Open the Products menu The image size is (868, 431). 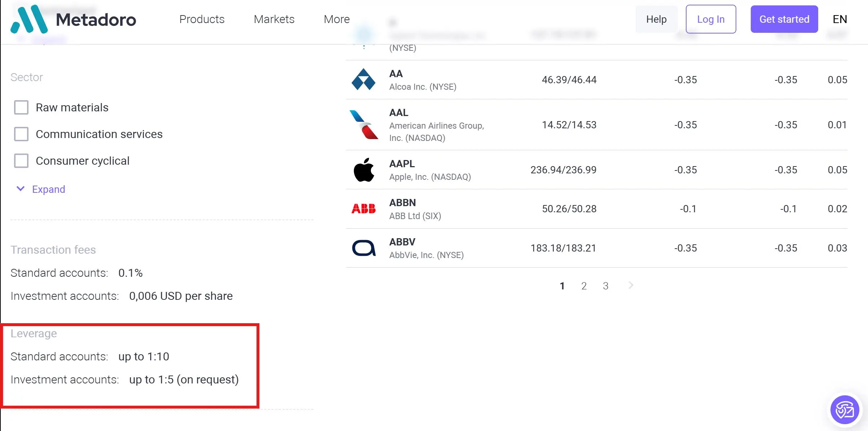202,19
